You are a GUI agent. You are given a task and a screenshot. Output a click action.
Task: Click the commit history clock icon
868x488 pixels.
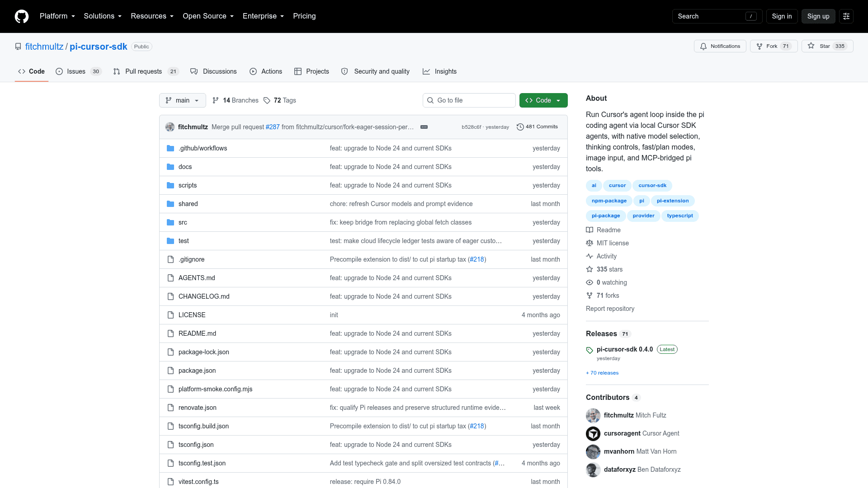click(520, 127)
